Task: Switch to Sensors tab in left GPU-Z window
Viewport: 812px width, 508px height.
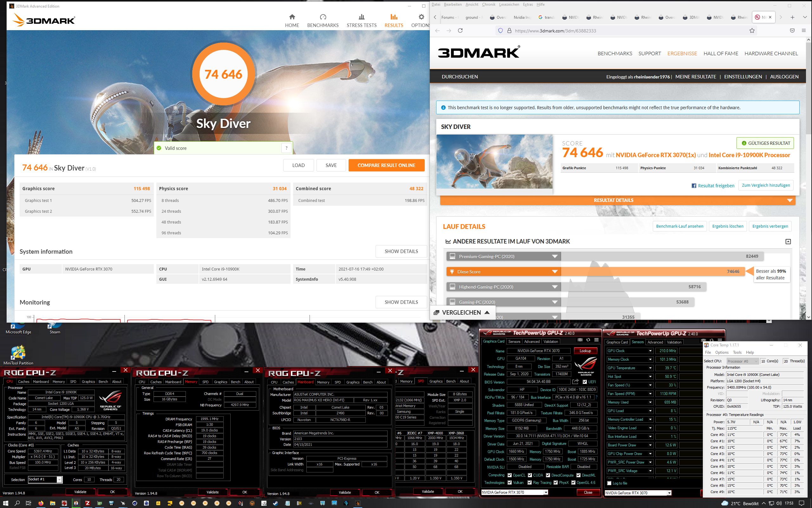Action: coord(514,342)
